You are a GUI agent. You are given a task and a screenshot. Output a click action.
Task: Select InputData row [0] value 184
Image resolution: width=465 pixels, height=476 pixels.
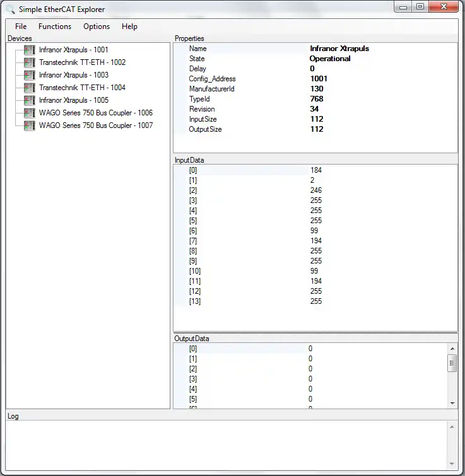click(316, 170)
